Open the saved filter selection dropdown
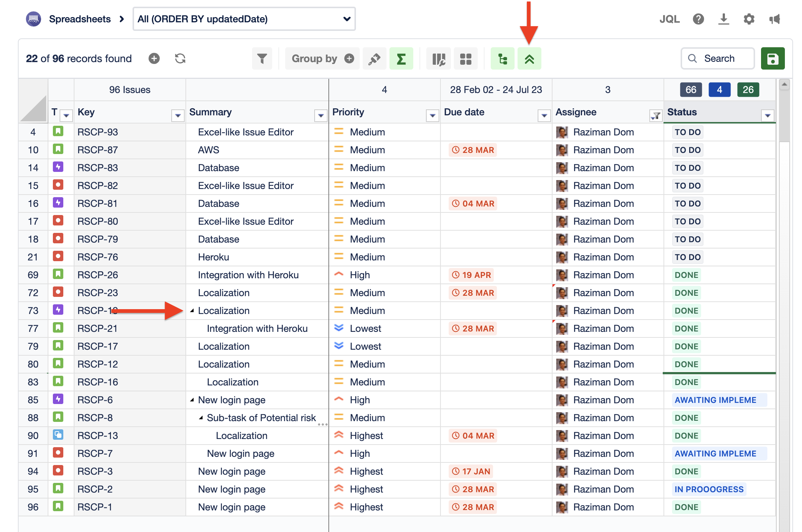Viewport: 802px width, 532px height. point(244,19)
